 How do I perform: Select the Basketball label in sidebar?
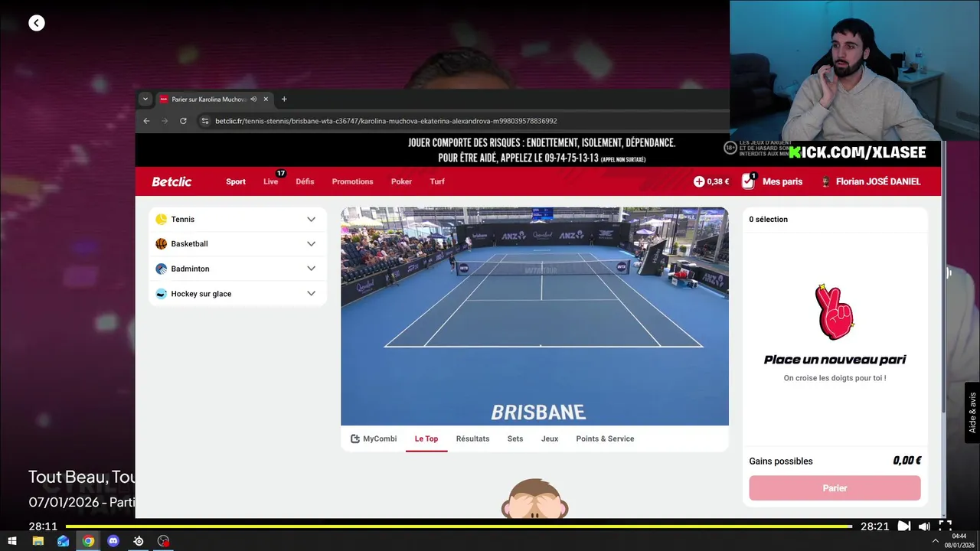[x=189, y=244]
